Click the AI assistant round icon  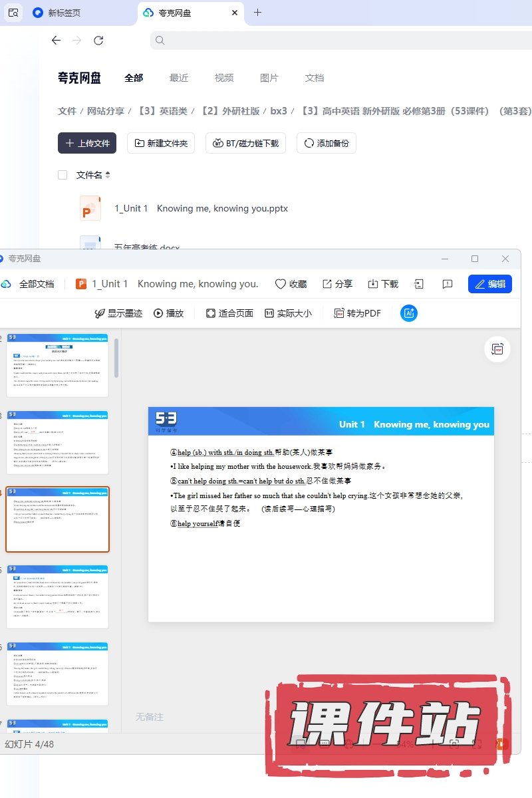point(408,313)
